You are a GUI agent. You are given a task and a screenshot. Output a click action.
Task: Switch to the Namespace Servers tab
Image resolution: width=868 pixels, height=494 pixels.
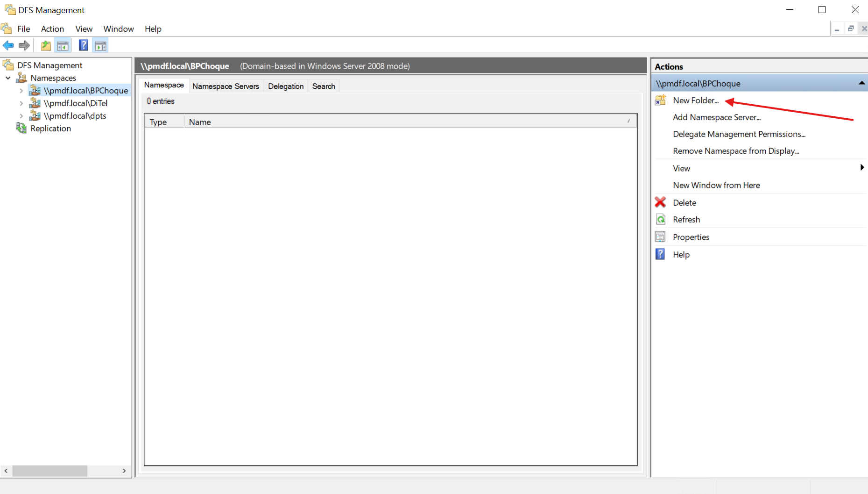226,86
